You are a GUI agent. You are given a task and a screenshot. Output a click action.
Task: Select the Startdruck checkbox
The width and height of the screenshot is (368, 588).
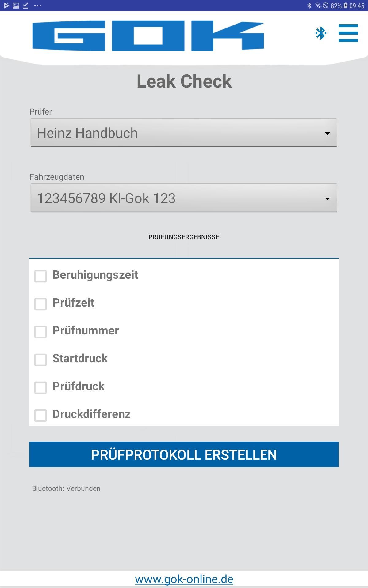click(40, 360)
